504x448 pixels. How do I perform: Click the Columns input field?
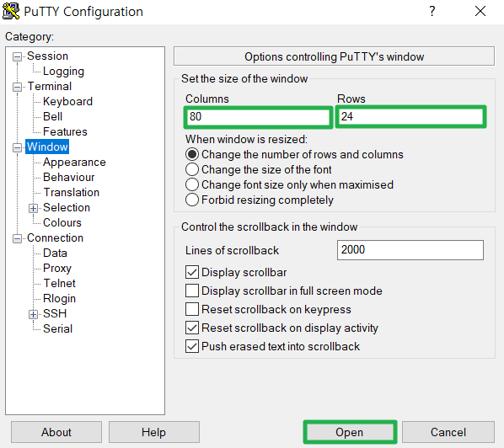(258, 117)
